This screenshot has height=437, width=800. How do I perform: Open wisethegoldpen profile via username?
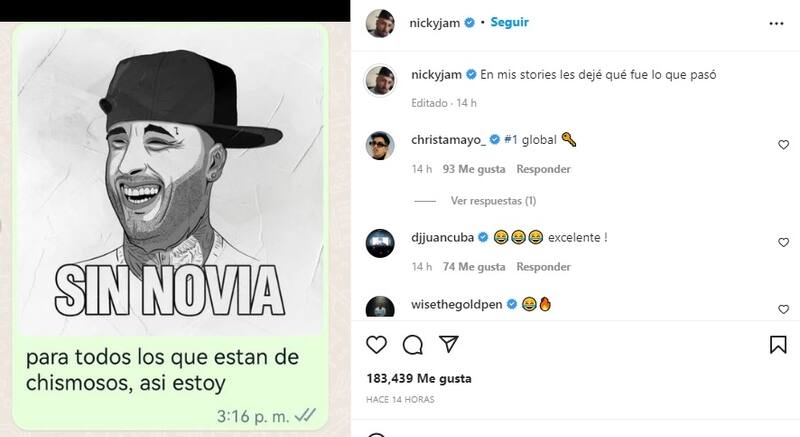coord(457,304)
